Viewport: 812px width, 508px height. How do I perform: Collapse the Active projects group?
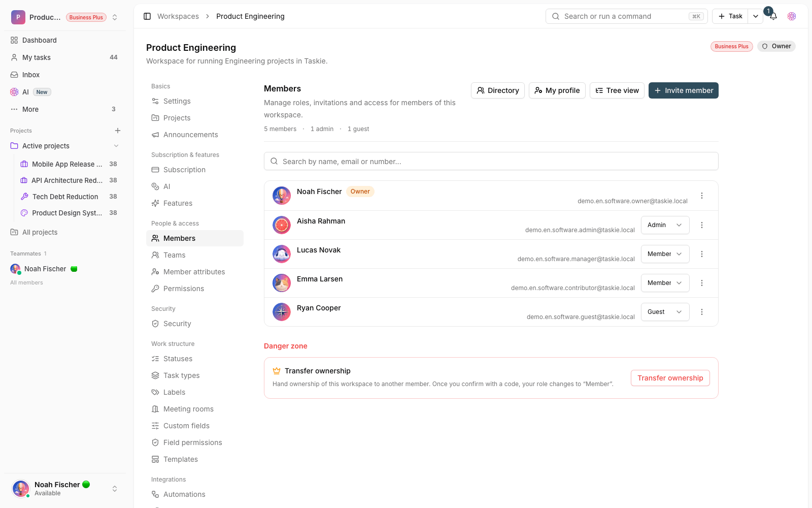(116, 146)
